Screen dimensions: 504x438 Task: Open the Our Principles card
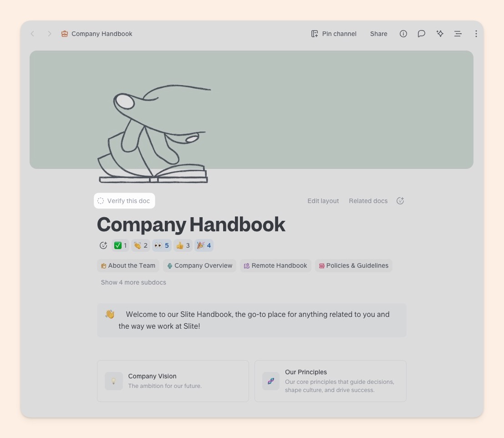pyautogui.click(x=331, y=381)
